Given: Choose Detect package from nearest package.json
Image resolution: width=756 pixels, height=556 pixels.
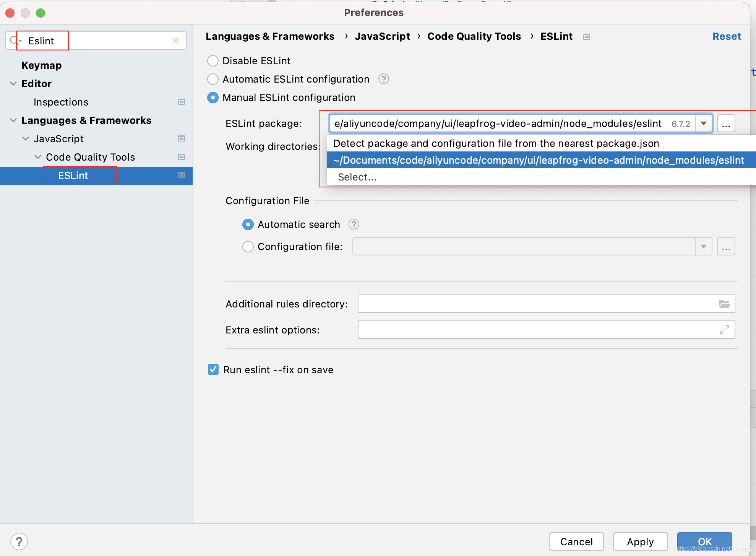Looking at the screenshot, I should click(496, 143).
